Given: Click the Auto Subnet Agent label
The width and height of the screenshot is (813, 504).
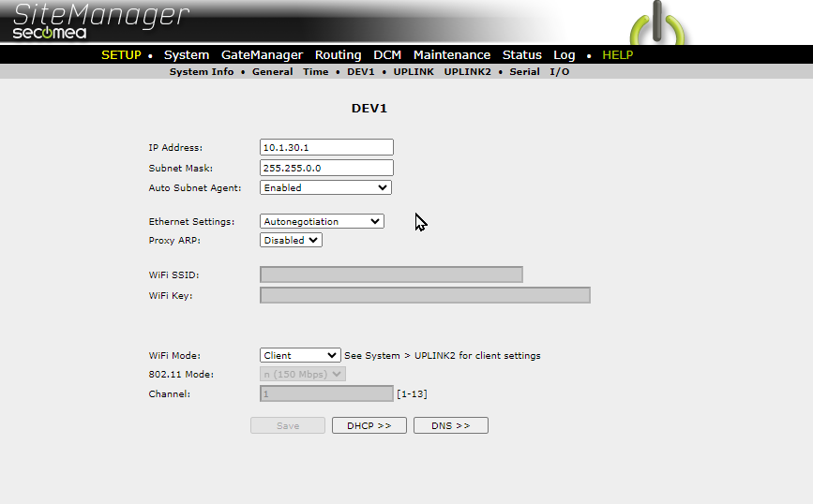Looking at the screenshot, I should pyautogui.click(x=195, y=187).
